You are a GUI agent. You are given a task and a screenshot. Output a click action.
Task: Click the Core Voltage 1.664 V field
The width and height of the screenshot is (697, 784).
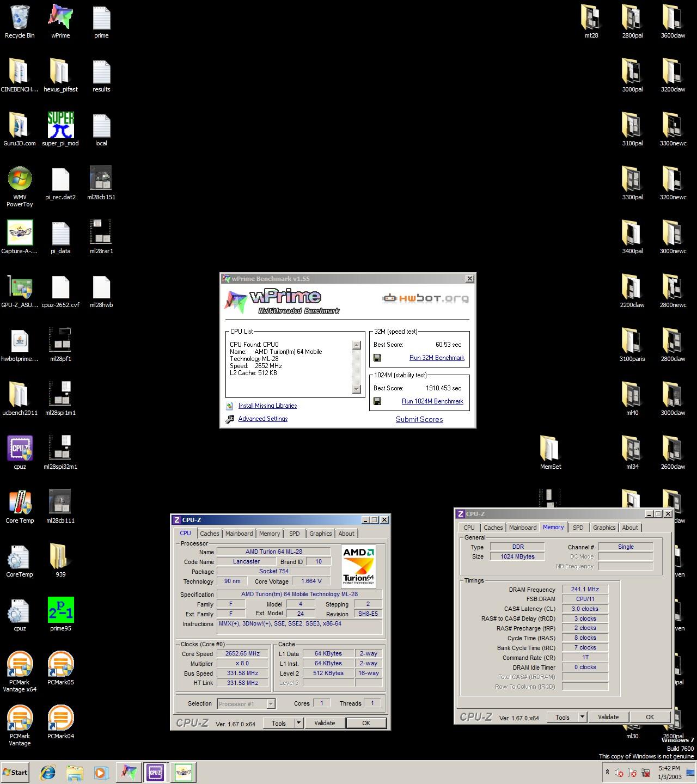(311, 581)
